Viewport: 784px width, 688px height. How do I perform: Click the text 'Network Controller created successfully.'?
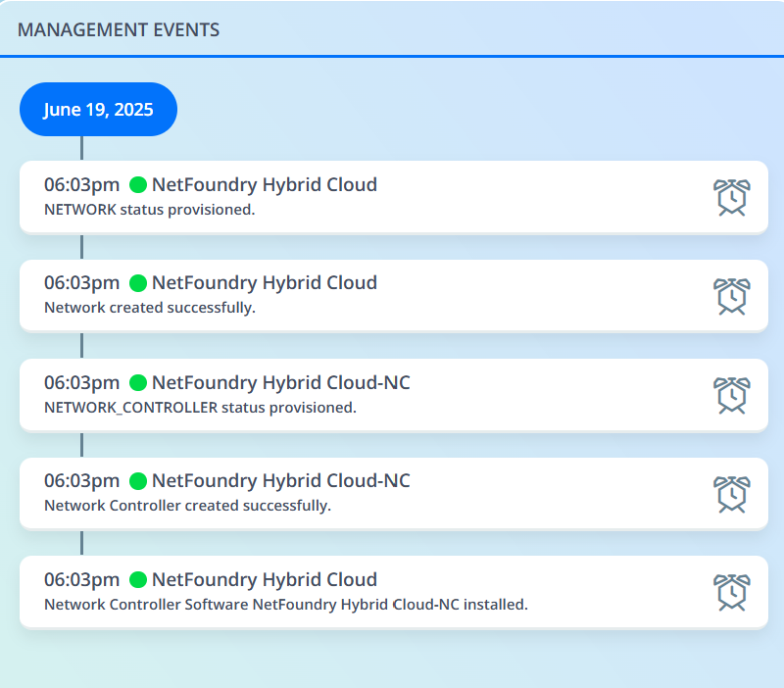[x=187, y=506]
